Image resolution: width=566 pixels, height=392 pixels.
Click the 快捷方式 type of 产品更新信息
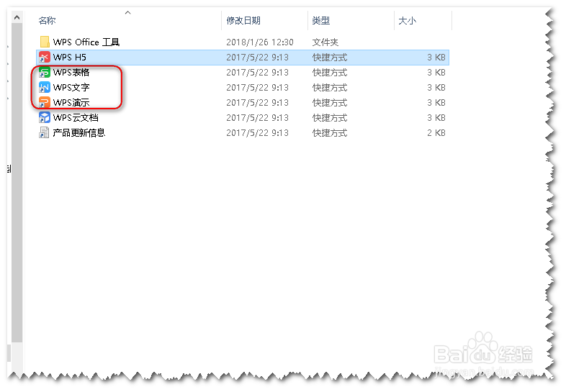(x=330, y=133)
